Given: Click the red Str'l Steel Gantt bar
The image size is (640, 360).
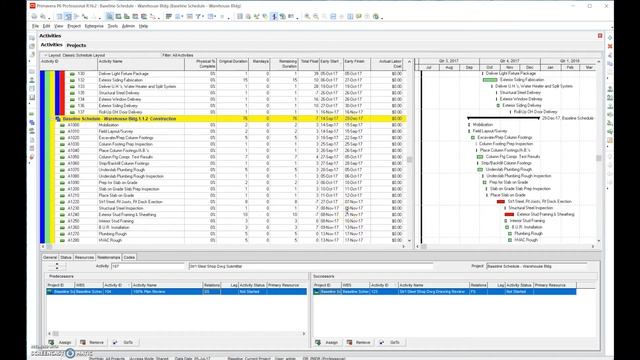Looking at the screenshot, I should point(501,202).
